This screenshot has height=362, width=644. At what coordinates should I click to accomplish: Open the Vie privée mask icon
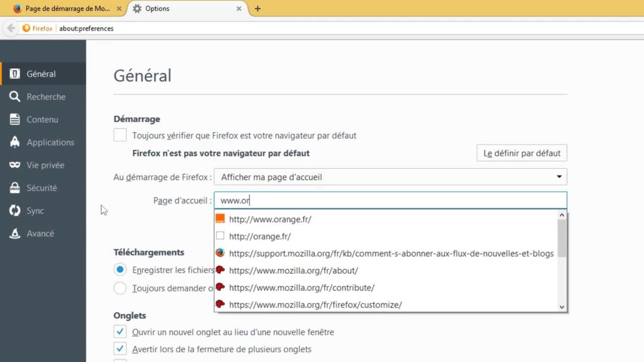(x=14, y=165)
